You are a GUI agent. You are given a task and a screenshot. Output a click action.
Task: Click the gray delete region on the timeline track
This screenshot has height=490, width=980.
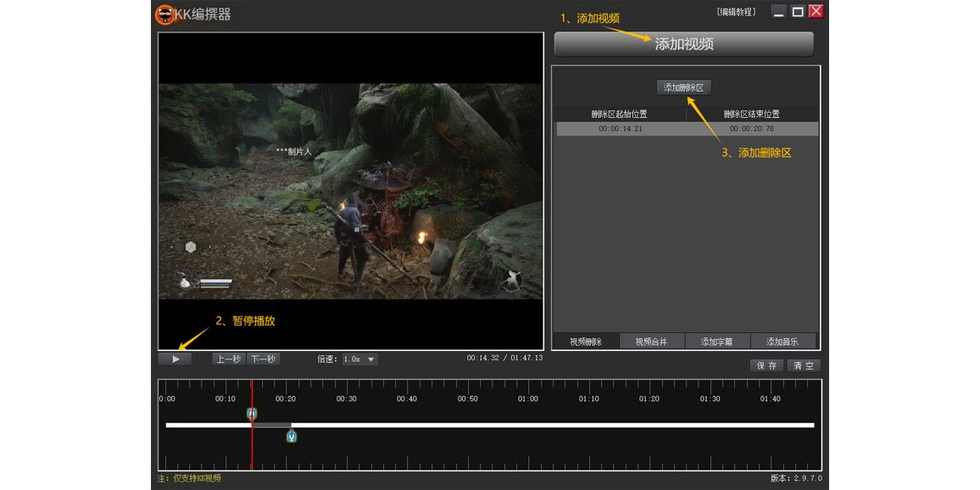click(x=271, y=425)
